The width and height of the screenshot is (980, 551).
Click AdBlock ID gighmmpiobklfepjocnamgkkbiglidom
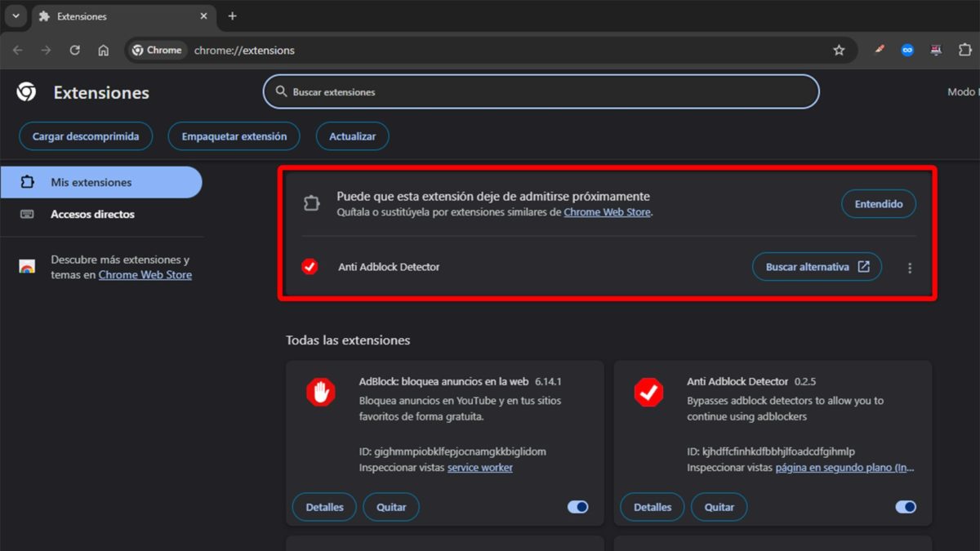[452, 451]
